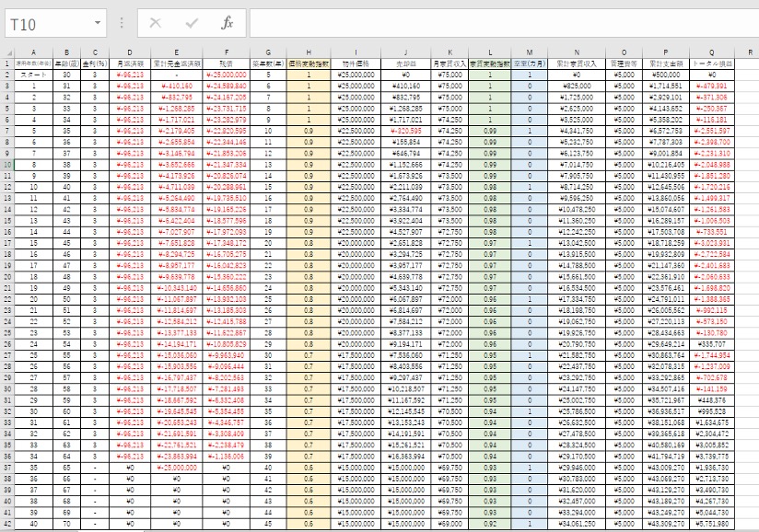759x532 pixels.
Task: Click the 月返済額 header cell
Action: 130,64
